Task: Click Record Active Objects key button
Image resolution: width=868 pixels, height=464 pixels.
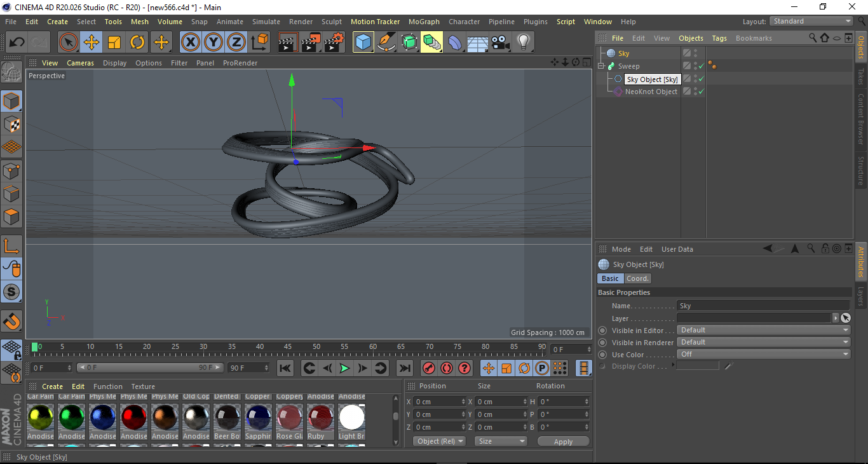Action: (429, 367)
